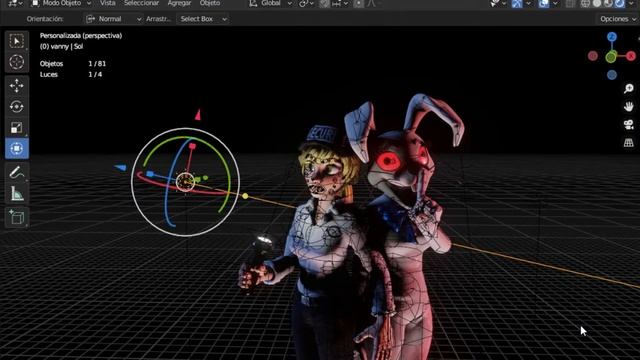This screenshot has height=360, width=640.
Task: Switch to wireframe shading mode
Action: click(585, 3)
